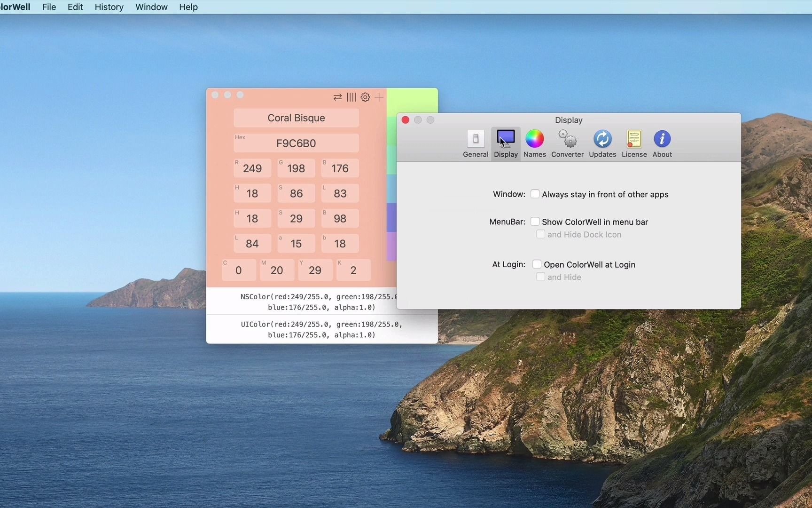Image resolution: width=812 pixels, height=508 pixels.
Task: Click the Cyan value 0 field
Action: pyautogui.click(x=239, y=270)
